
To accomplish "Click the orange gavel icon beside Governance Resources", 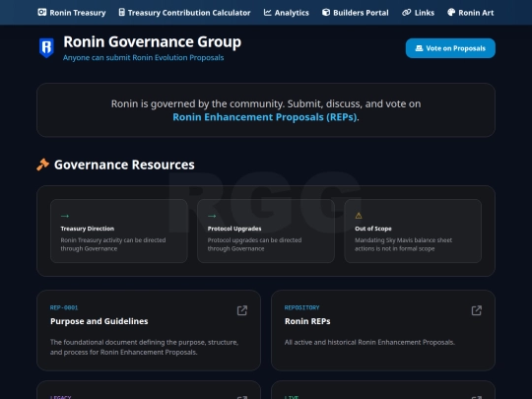I will pos(42,165).
